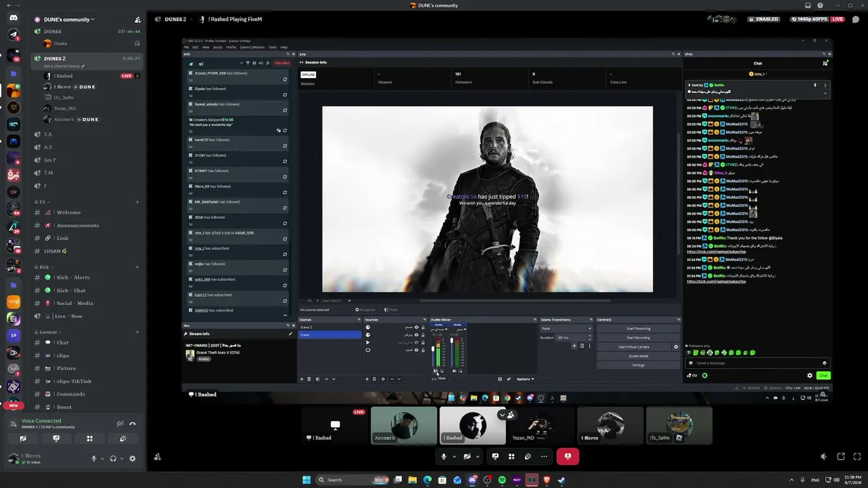Viewport: 868px width, 488px height.
Task: Click share screen icon in voice panel
Action: click(56, 439)
